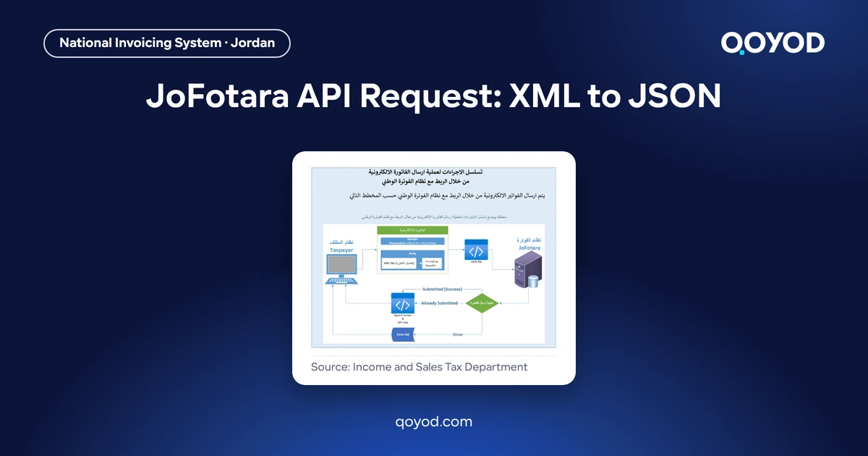Click the 'Already Submitted' label

pyautogui.click(x=439, y=303)
